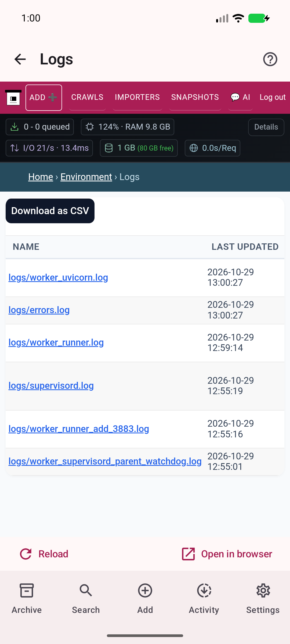Image resolution: width=290 pixels, height=644 pixels.
Task: Tap the CPU 124% RAM 9.8 GB chip
Action: pyautogui.click(x=128, y=127)
